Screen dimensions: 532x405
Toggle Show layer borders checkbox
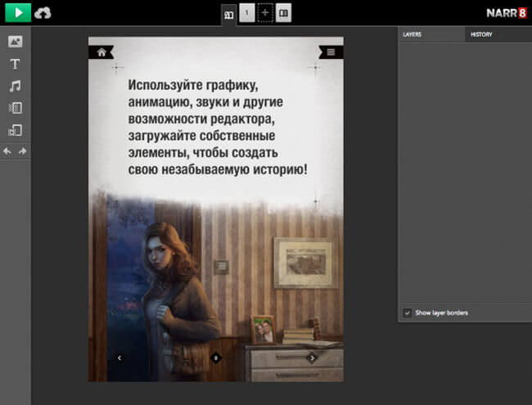coord(408,313)
